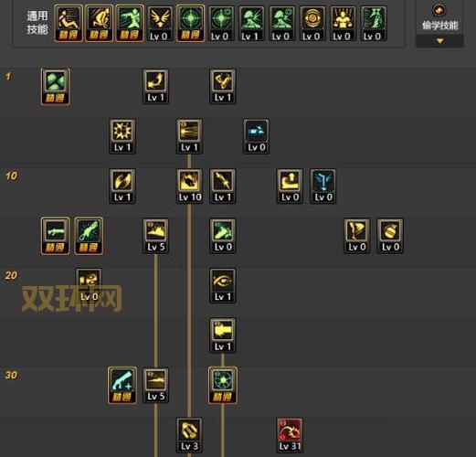Click the Lv 10 explosion skill icon
Viewport: 476px width, 457px height.
click(189, 186)
